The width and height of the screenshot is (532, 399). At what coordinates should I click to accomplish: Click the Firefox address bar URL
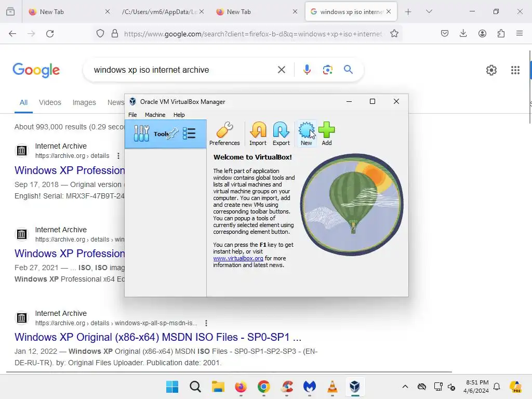(253, 34)
